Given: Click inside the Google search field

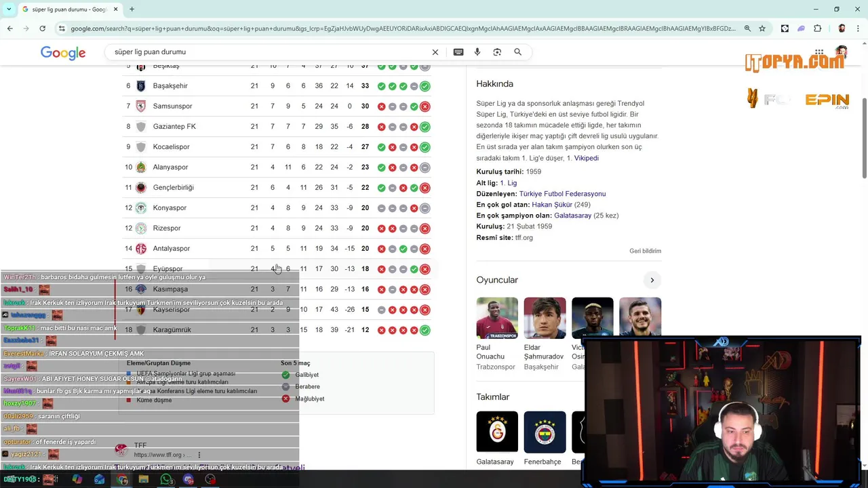Looking at the screenshot, I should pyautogui.click(x=271, y=52).
